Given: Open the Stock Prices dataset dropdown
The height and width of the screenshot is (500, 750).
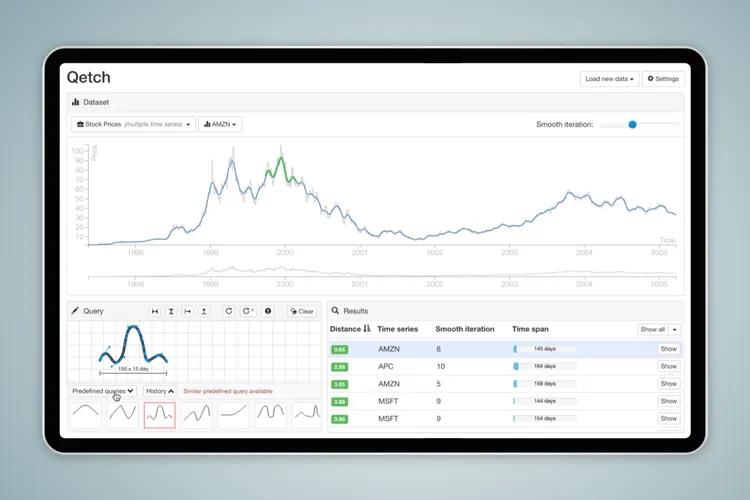Looking at the screenshot, I should [132, 124].
